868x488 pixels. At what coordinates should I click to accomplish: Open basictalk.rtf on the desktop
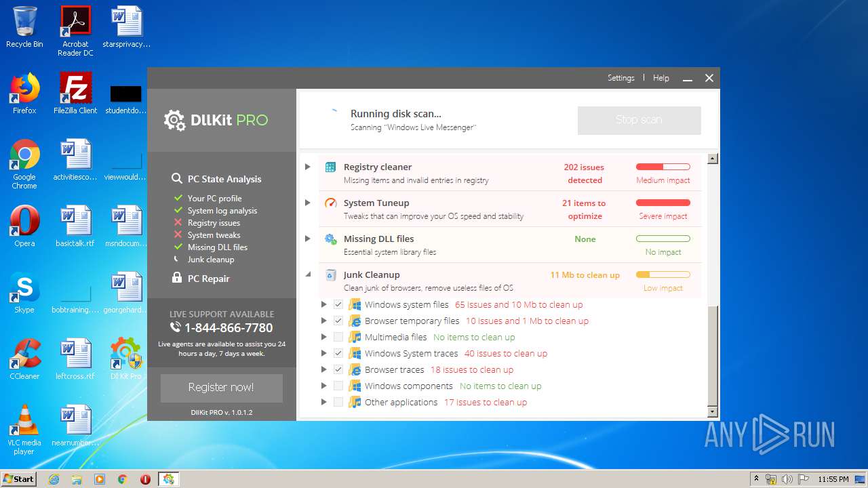tap(75, 226)
